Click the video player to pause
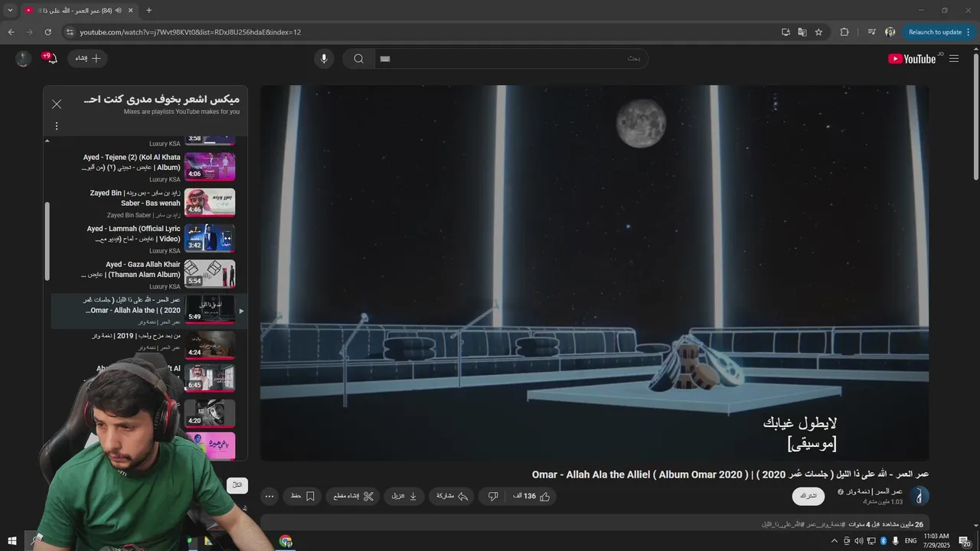The height and width of the screenshot is (551, 980). click(594, 273)
